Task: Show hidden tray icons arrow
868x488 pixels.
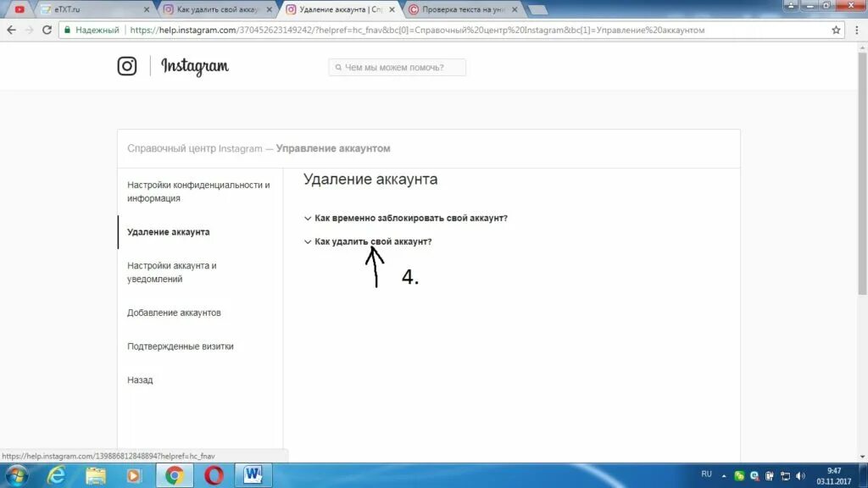Action: click(724, 476)
